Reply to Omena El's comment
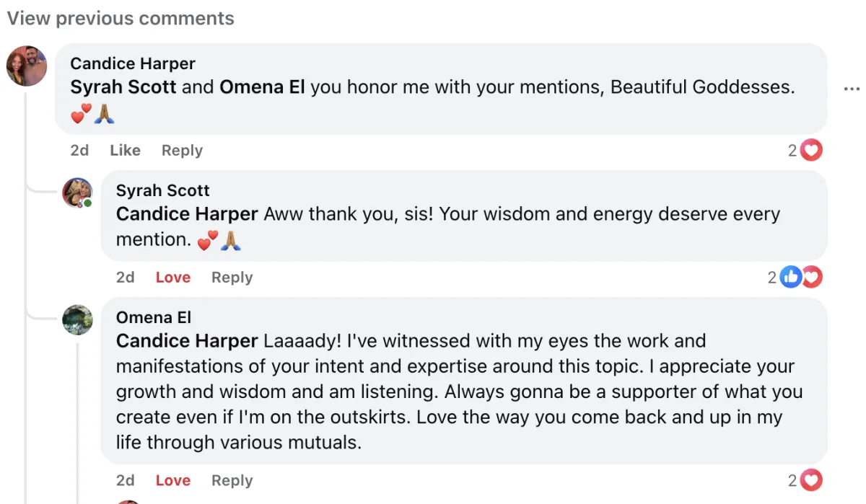 [232, 481]
